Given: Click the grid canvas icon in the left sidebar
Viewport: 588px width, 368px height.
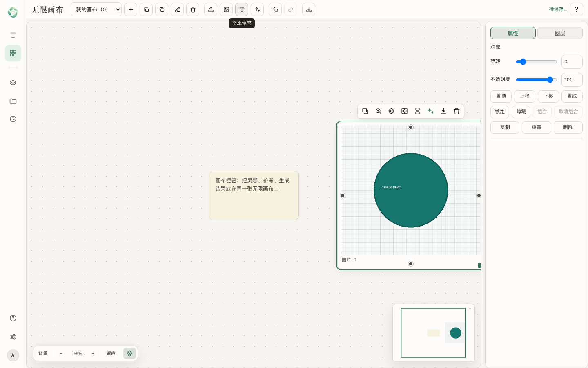Looking at the screenshot, I should [13, 53].
